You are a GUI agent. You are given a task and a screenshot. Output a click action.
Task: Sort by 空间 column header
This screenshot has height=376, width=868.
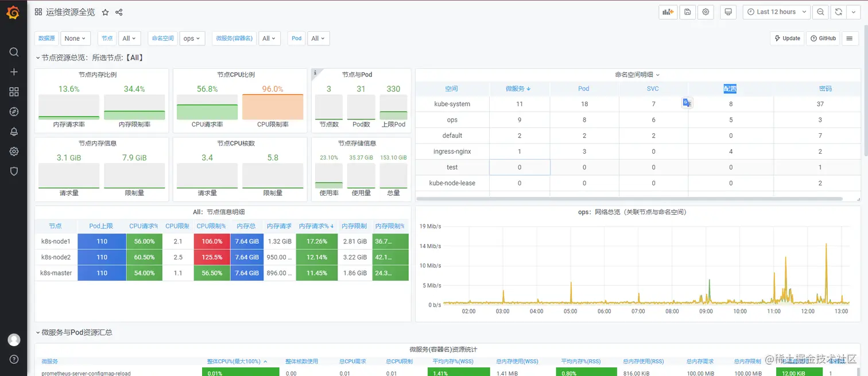(x=452, y=89)
